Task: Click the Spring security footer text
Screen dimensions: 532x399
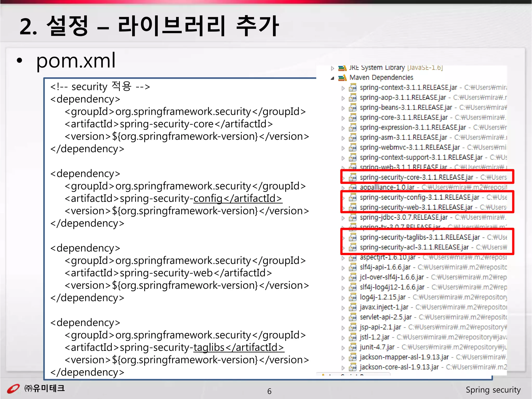Action: (x=493, y=390)
